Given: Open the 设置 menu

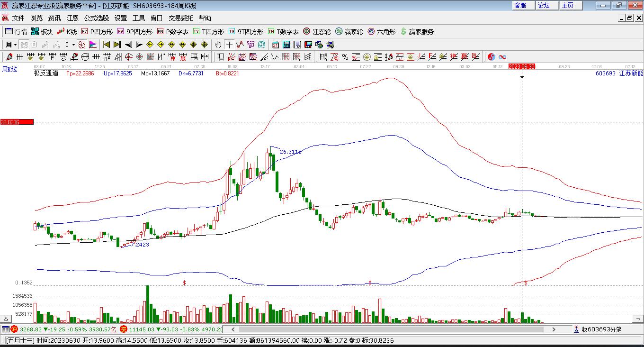Looking at the screenshot, I should (121, 18).
